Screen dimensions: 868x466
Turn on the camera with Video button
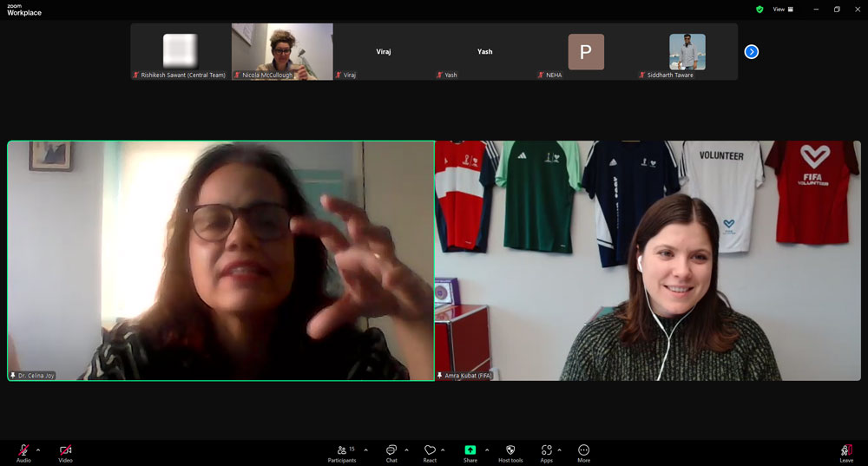pyautogui.click(x=65, y=450)
